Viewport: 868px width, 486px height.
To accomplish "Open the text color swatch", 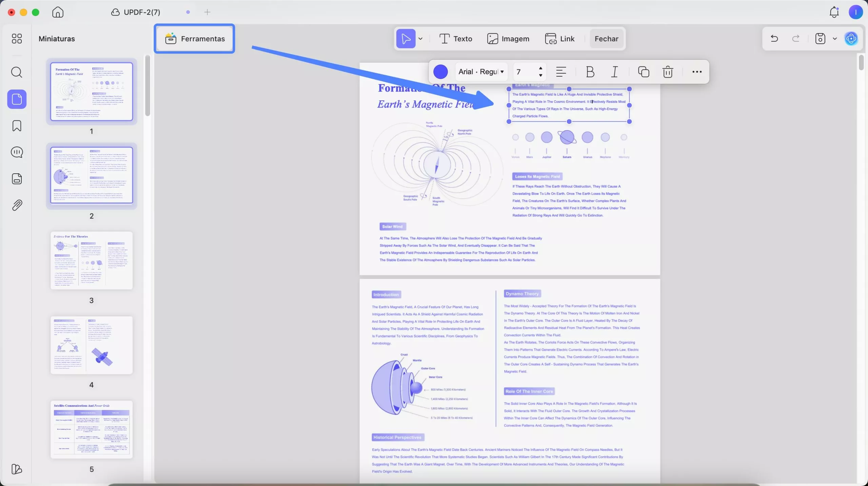I will pyautogui.click(x=440, y=72).
